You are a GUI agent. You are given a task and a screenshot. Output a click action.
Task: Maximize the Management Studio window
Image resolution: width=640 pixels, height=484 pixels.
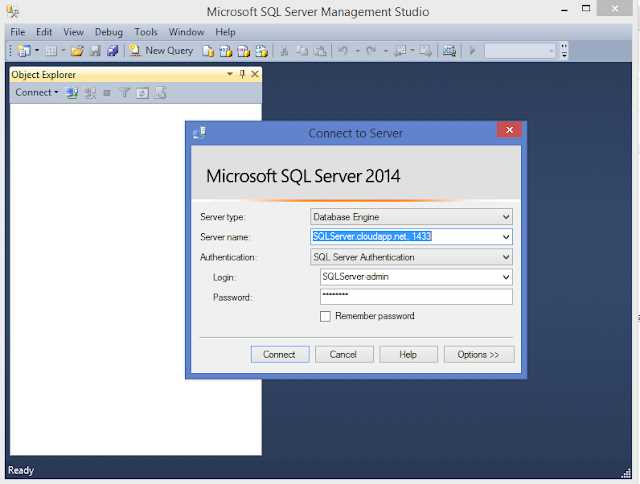(x=586, y=8)
